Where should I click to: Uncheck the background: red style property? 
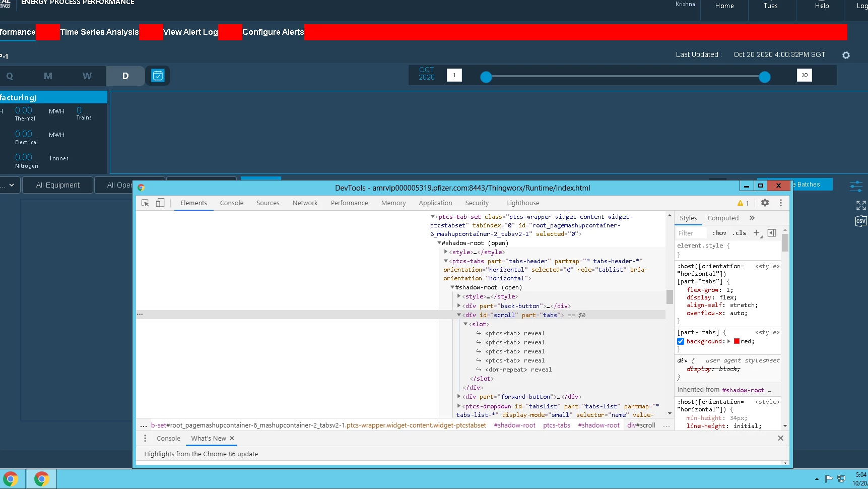click(x=681, y=341)
